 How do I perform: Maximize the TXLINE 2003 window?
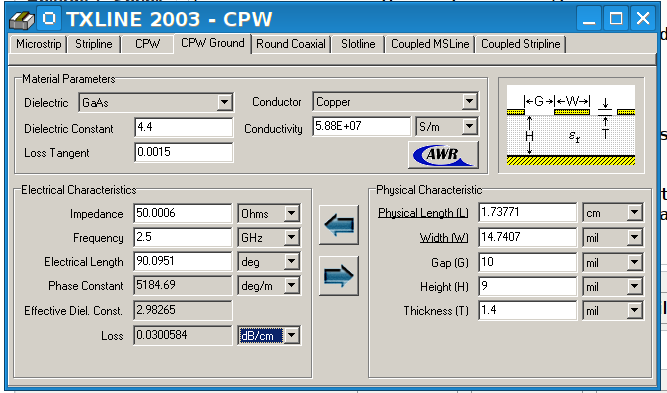point(616,18)
